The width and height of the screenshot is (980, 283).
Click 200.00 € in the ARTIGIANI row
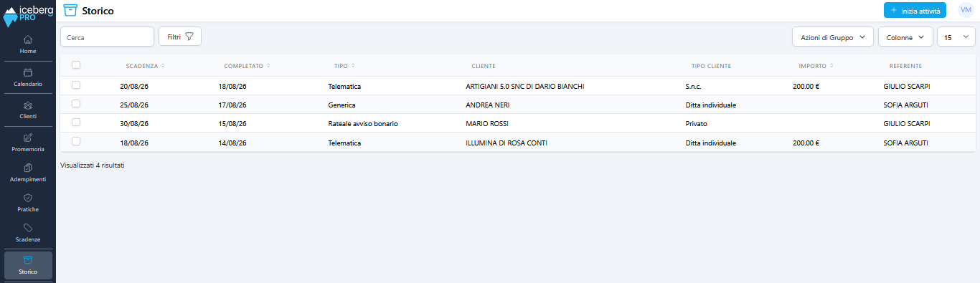click(806, 86)
